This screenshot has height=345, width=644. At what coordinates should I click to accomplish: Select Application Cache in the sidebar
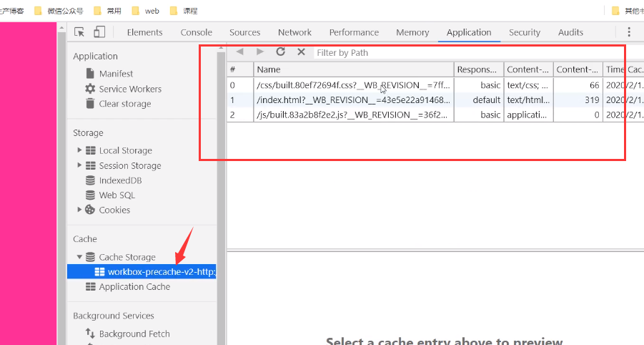134,286
